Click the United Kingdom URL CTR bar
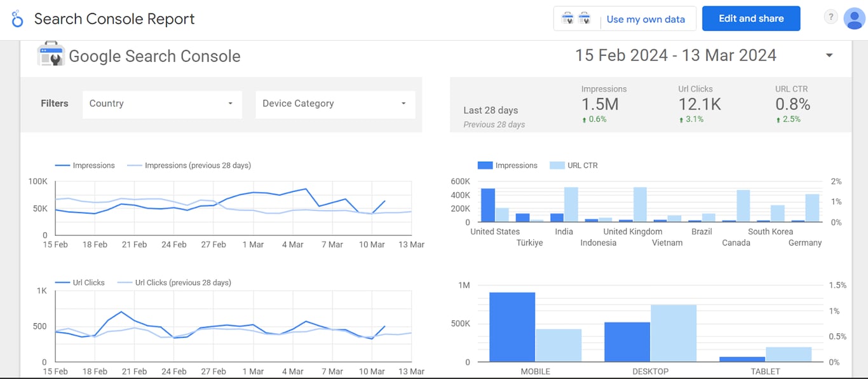Viewport: 868px width, 379px height. [640, 205]
